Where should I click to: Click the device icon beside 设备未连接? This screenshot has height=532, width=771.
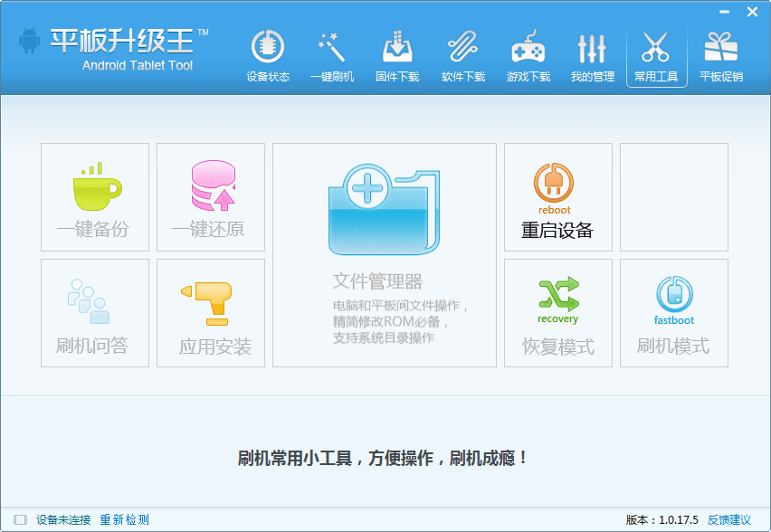20,519
